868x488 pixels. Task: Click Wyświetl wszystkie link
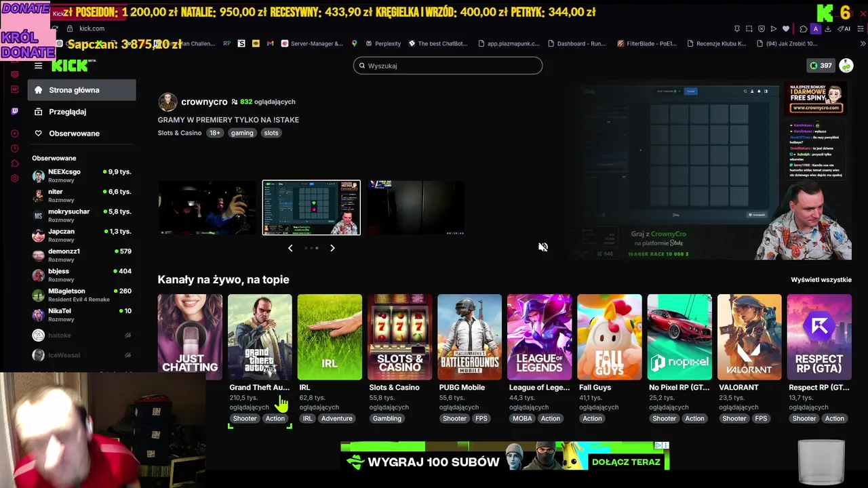click(x=821, y=280)
